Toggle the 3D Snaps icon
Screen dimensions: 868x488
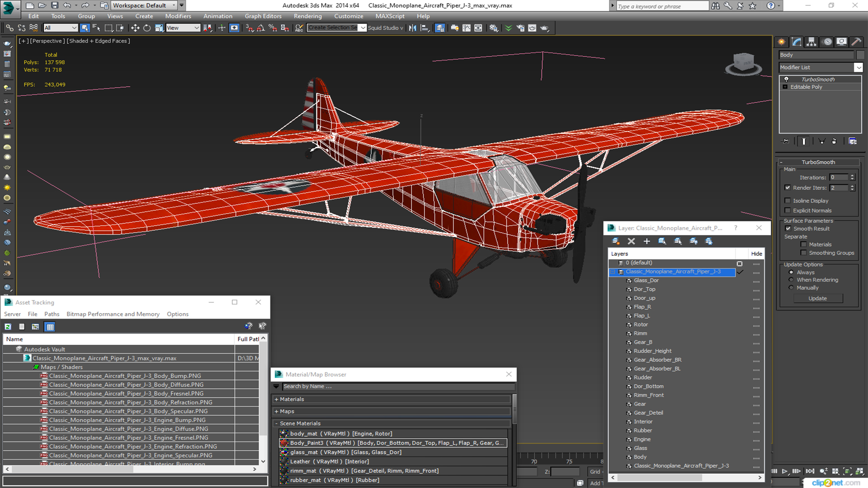click(x=250, y=28)
